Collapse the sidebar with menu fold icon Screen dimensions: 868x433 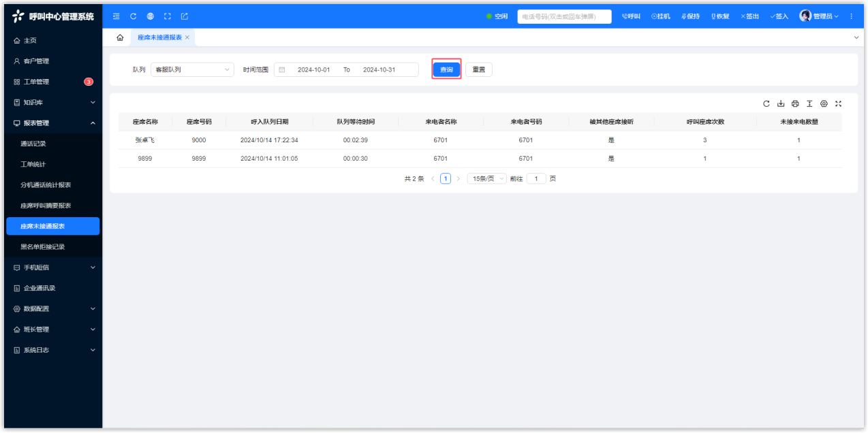click(x=117, y=16)
